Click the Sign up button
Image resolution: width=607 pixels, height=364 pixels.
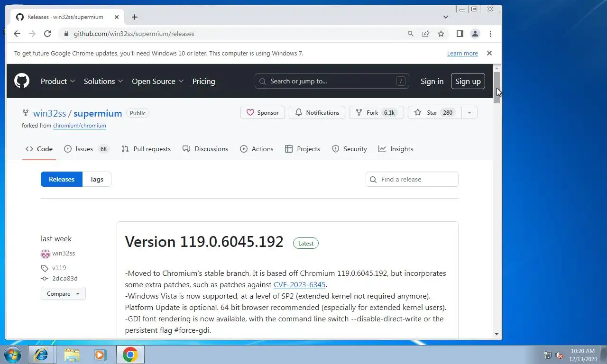point(468,81)
